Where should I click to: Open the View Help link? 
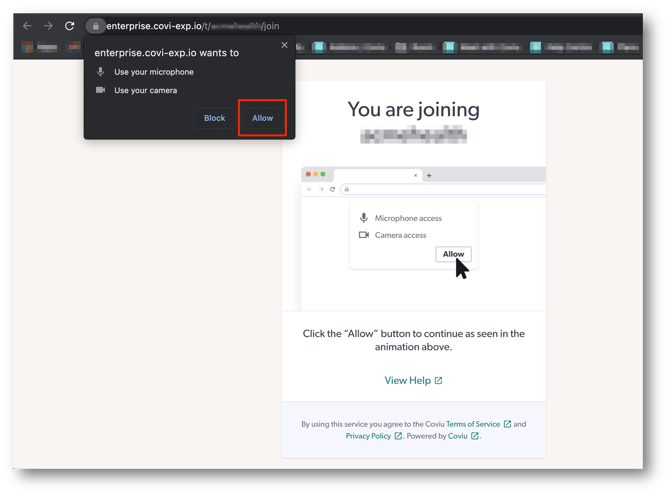point(407,380)
